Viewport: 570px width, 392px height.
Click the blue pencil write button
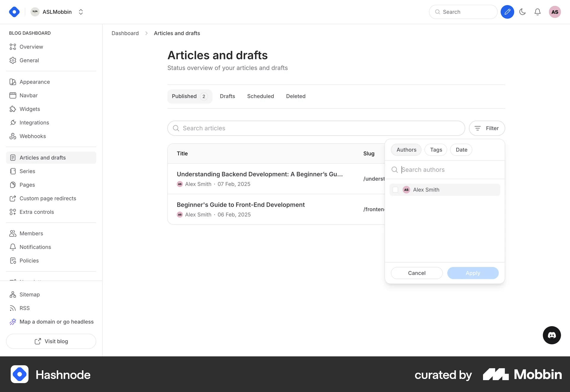pyautogui.click(x=507, y=12)
